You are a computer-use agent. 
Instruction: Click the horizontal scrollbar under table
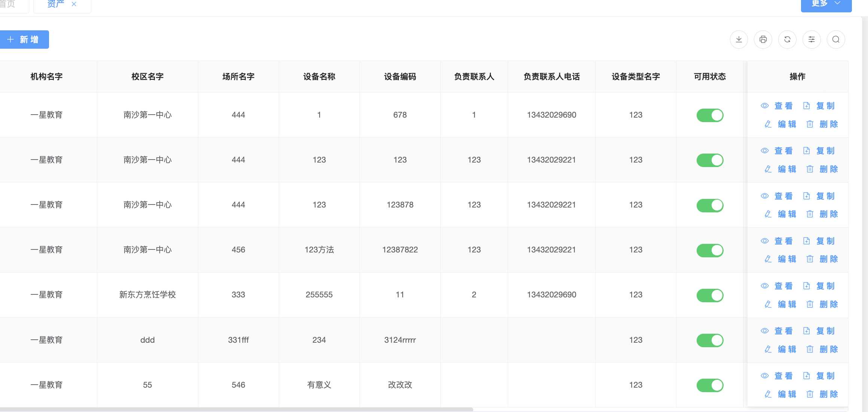pyautogui.click(x=236, y=409)
